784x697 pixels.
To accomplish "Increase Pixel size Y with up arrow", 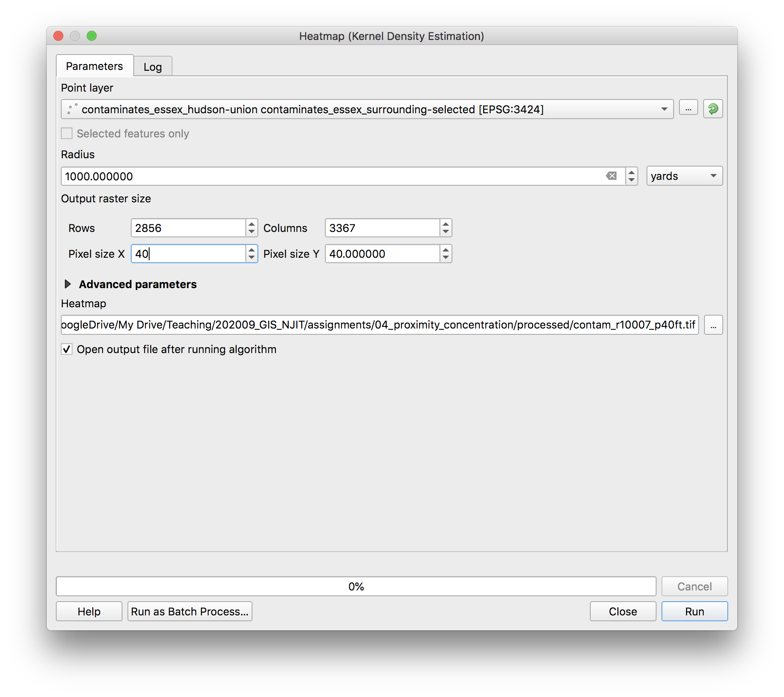I will pos(446,250).
